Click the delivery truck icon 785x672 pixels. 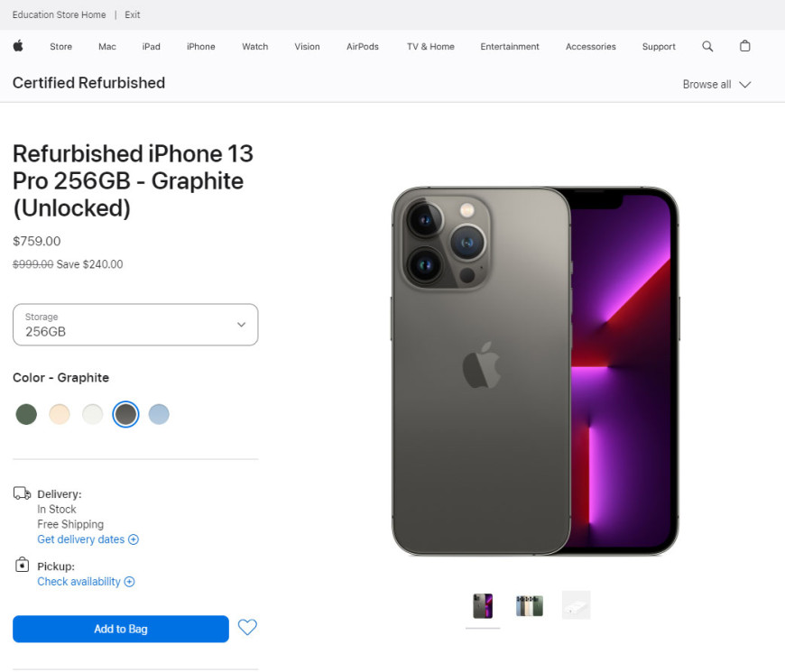click(x=22, y=493)
